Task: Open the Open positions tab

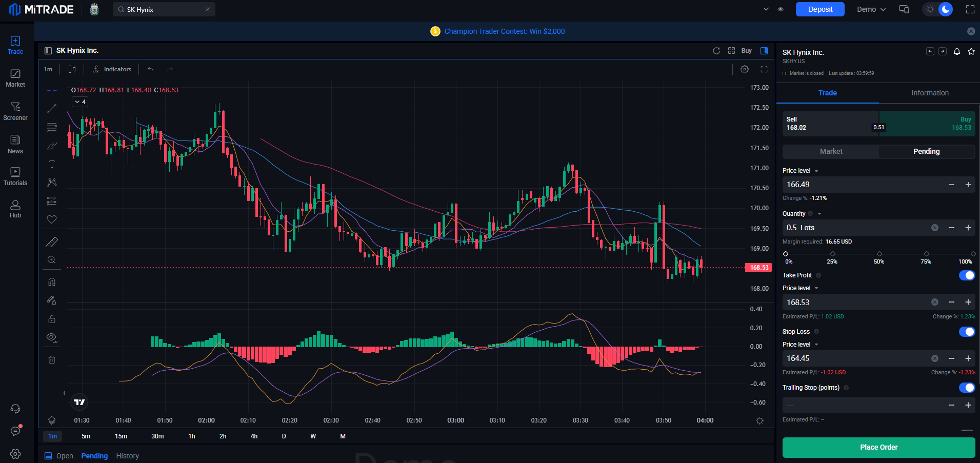Action: click(65, 456)
